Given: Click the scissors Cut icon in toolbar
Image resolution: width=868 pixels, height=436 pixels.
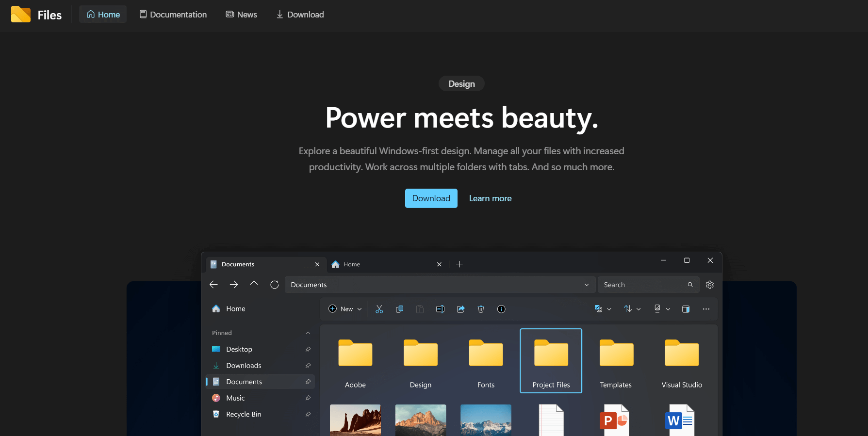Looking at the screenshot, I should (379, 309).
